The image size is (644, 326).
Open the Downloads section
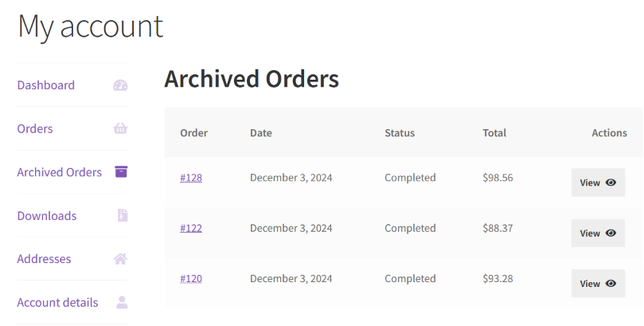coord(47,215)
